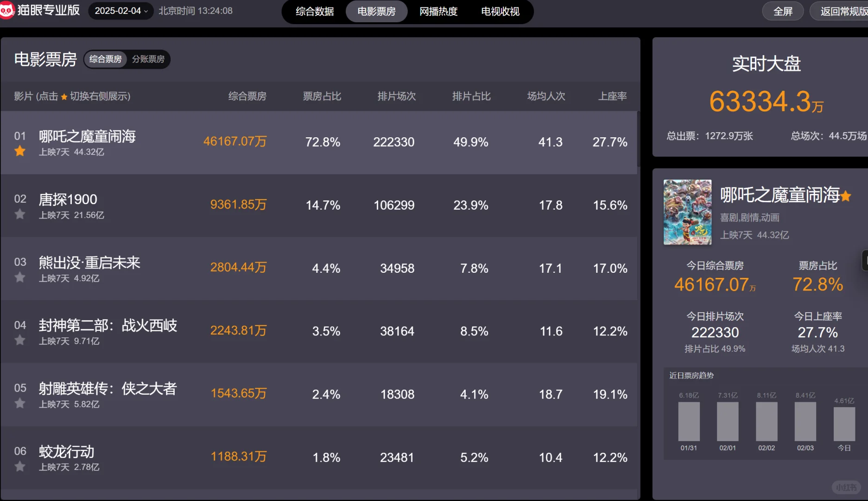Open the 网播热度 tab

pyautogui.click(x=438, y=12)
